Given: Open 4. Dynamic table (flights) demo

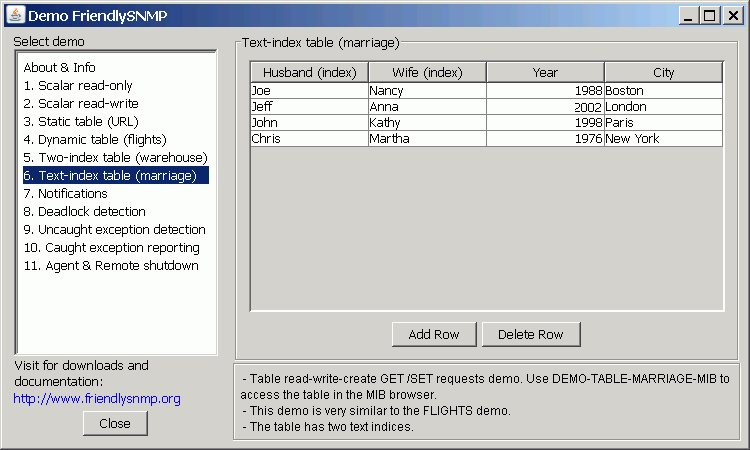Looking at the screenshot, I should pyautogui.click(x=116, y=140).
